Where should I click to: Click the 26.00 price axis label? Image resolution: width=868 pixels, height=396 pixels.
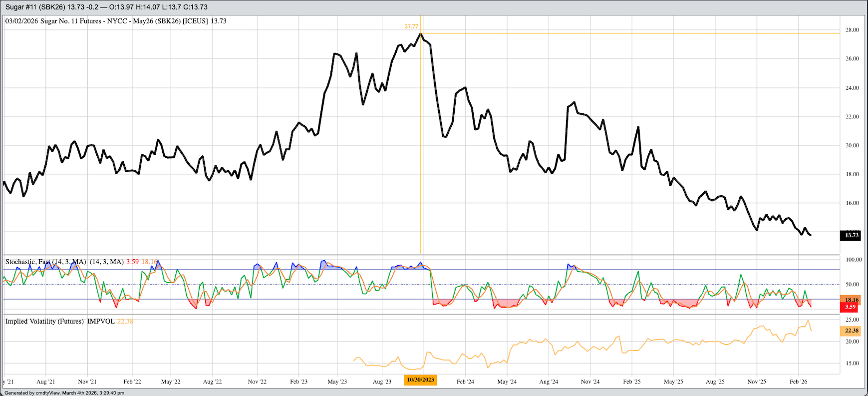pos(852,58)
